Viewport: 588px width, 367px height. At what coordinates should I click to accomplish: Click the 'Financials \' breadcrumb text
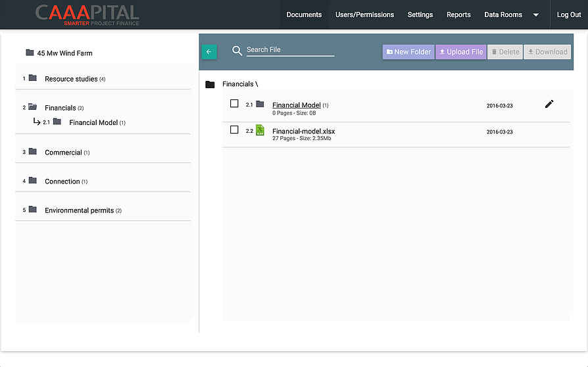[240, 84]
